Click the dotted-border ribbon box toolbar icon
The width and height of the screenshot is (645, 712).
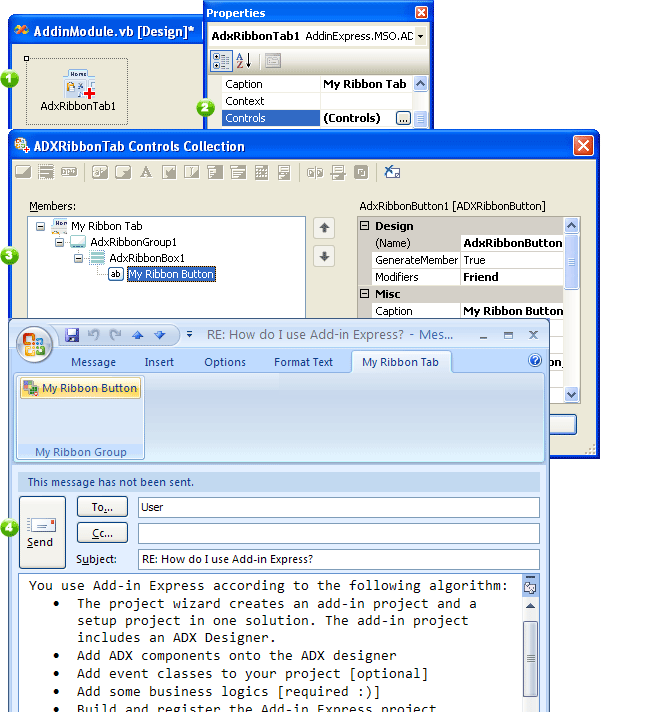(46, 172)
